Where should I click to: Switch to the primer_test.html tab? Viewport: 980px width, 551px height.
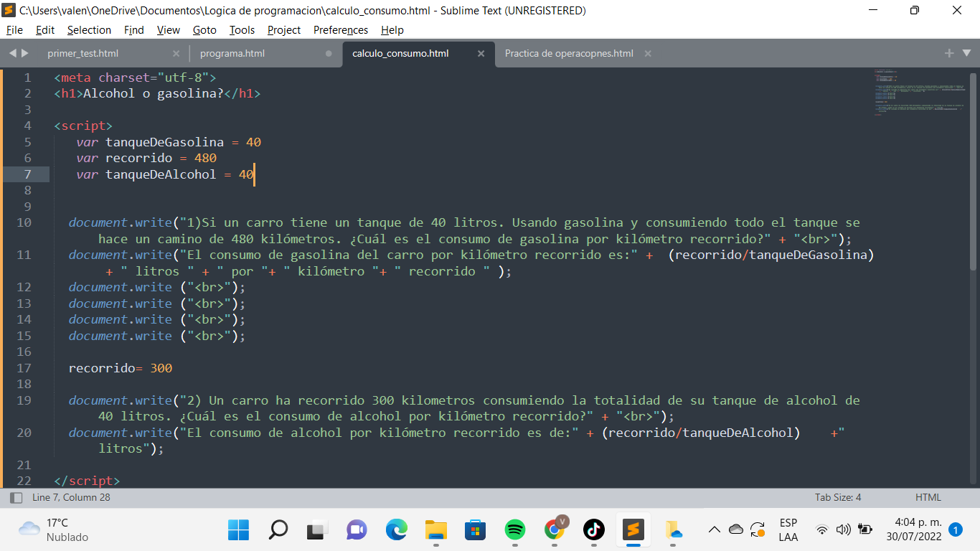point(83,53)
